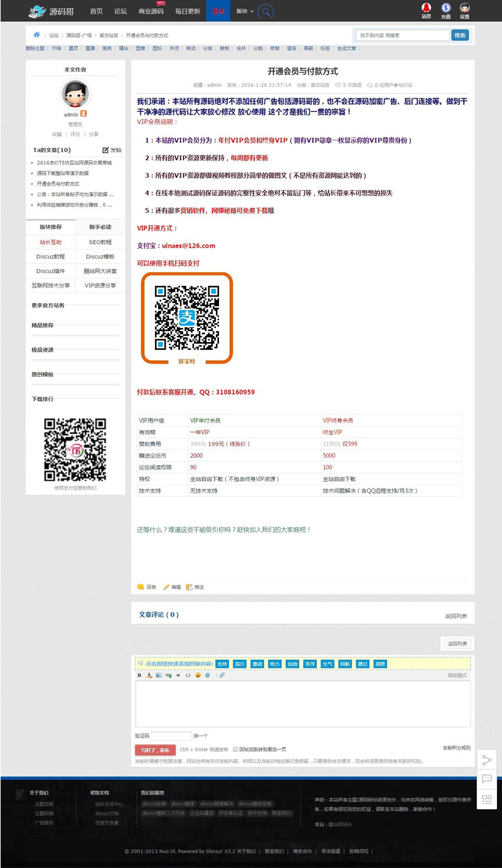This screenshot has width=502, height=868.
Task: Insert image in reply editor
Action: click(159, 675)
